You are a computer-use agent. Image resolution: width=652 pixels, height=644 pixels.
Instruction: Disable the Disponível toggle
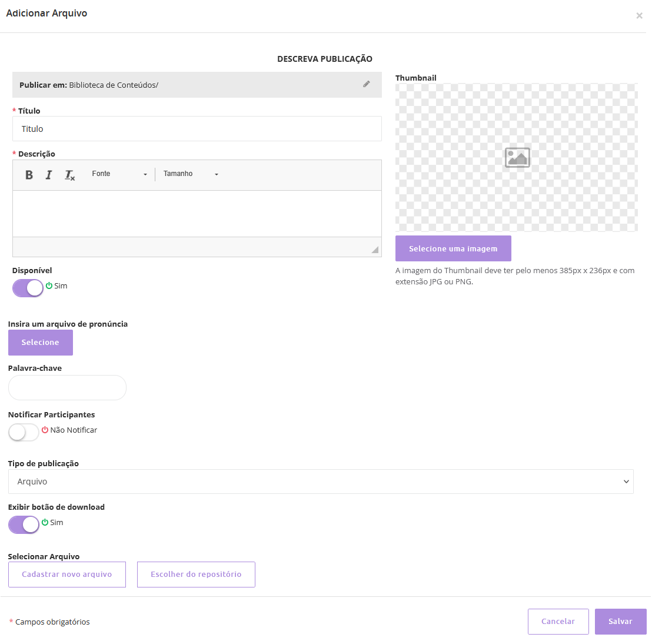[28, 288]
